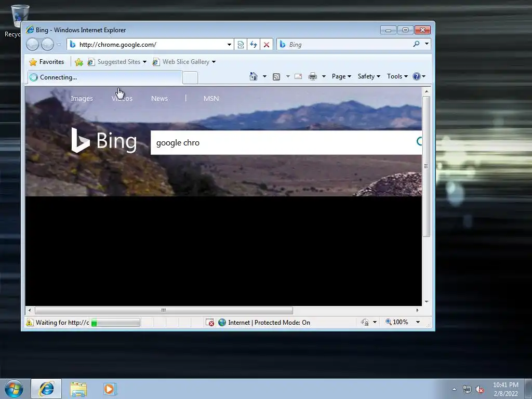
Task: Click the page loading progress bar
Action: [115, 323]
